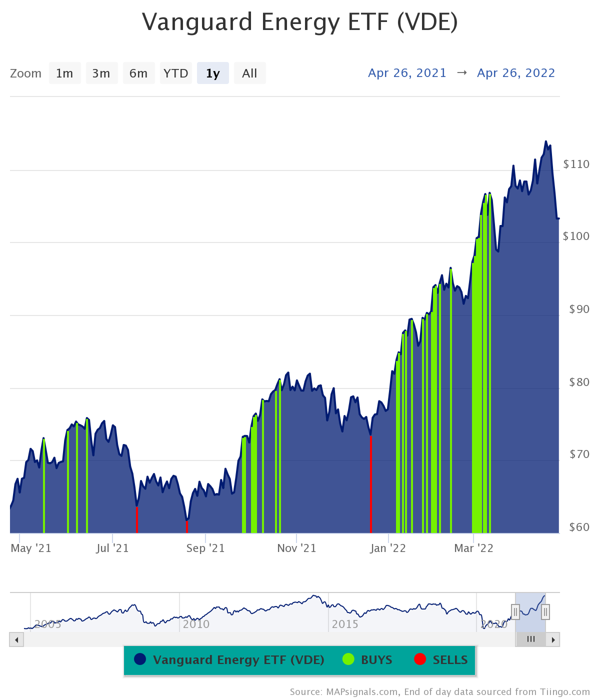Viewport: 600px width, 700px height.
Task: Toggle BUYS series visibility in legend
Action: pyautogui.click(x=376, y=660)
